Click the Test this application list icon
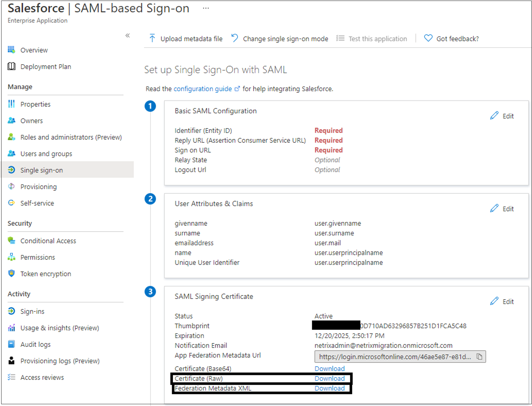This screenshot has height=406, width=532. coord(340,38)
